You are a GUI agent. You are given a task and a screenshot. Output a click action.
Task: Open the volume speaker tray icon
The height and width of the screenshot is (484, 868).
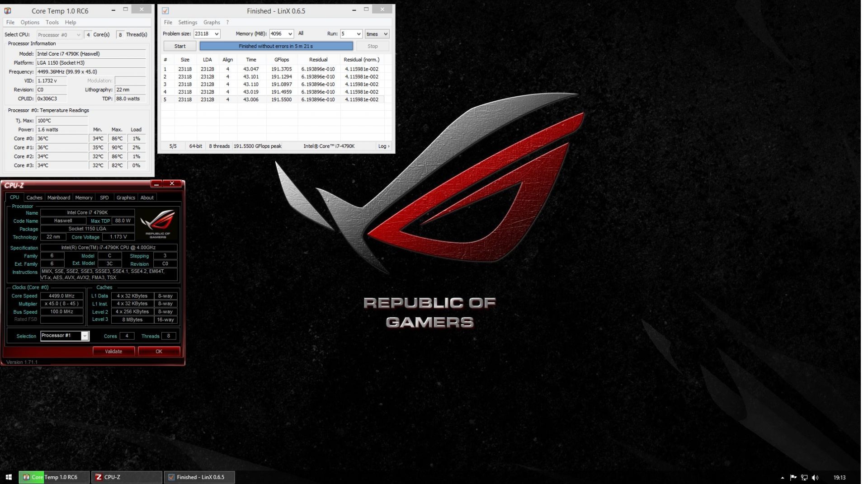click(x=815, y=478)
